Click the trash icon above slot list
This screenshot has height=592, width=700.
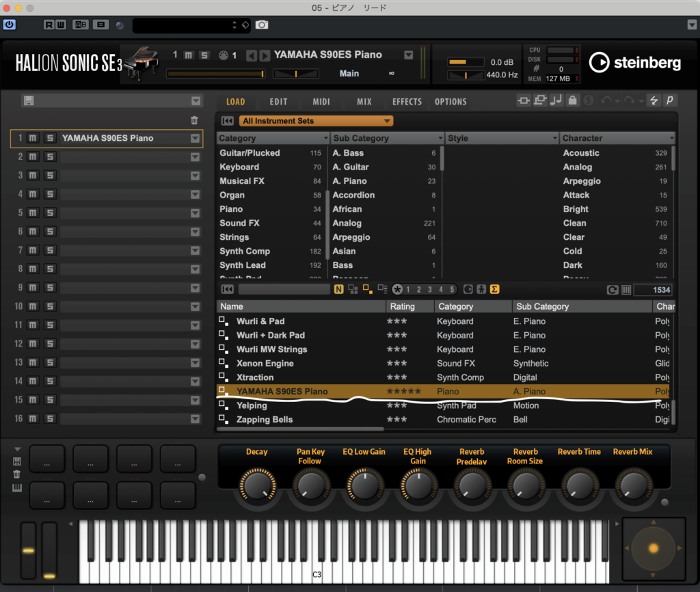point(195,120)
